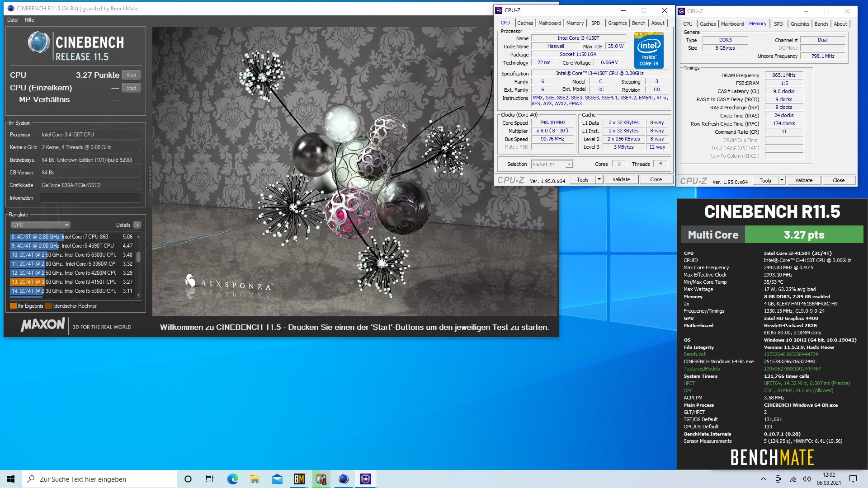This screenshot has height=488, width=868.
Task: Click Bench.cof green entry in BenchMate
Action: click(x=694, y=355)
